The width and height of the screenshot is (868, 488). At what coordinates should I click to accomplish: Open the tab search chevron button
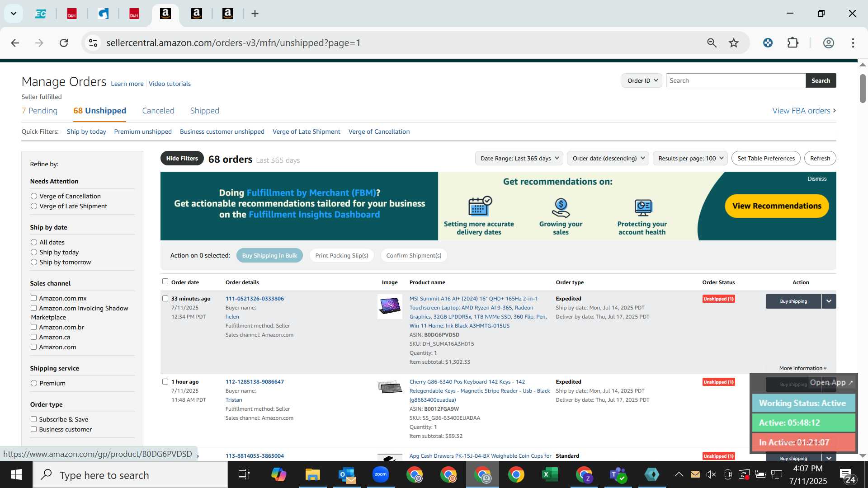[x=14, y=14]
